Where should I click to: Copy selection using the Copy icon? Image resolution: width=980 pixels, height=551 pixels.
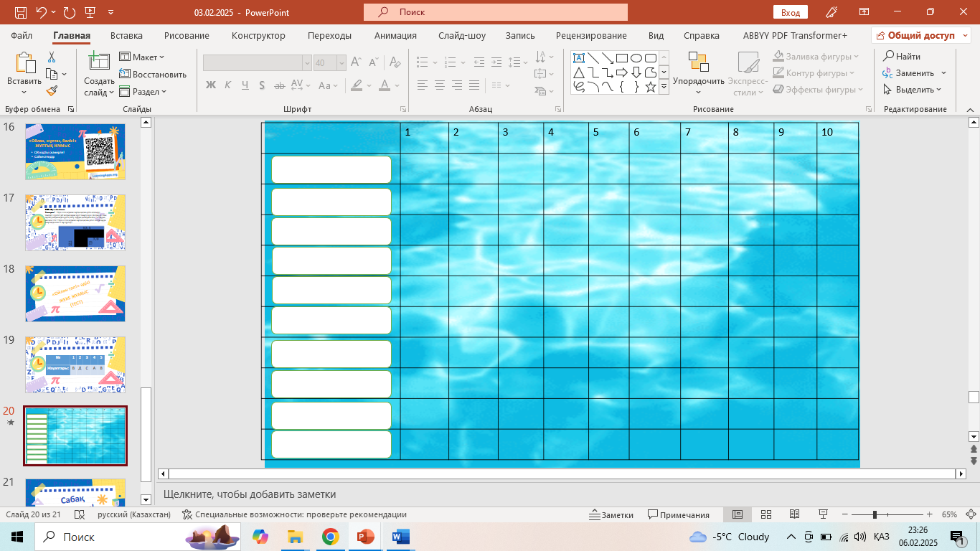tap(52, 74)
